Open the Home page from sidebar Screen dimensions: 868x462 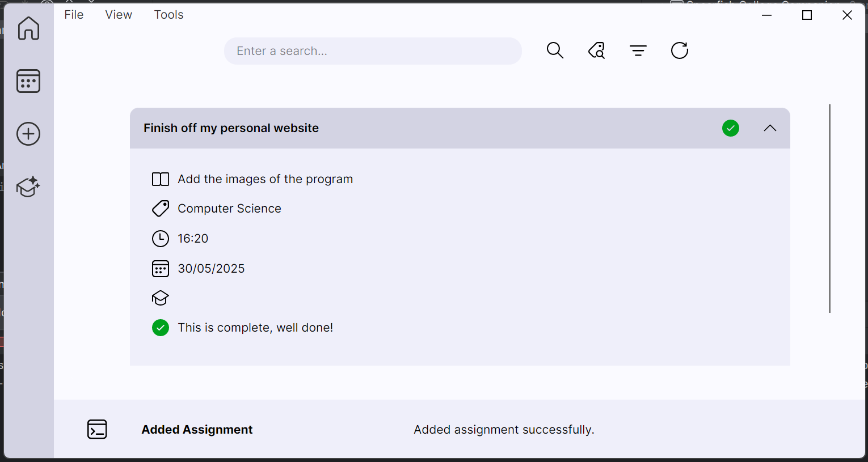(x=28, y=28)
